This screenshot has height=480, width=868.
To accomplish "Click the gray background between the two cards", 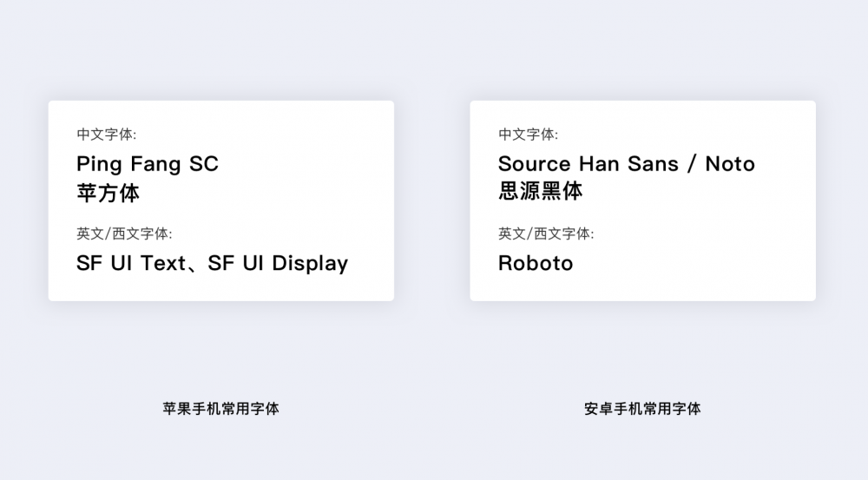I will [432, 200].
